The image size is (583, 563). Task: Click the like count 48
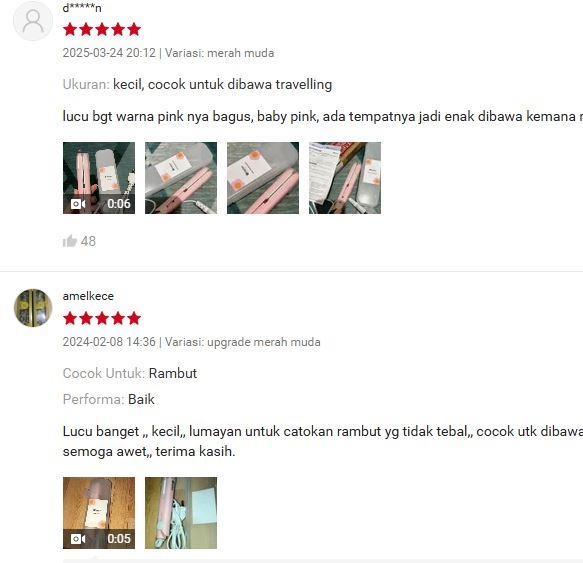pos(88,241)
